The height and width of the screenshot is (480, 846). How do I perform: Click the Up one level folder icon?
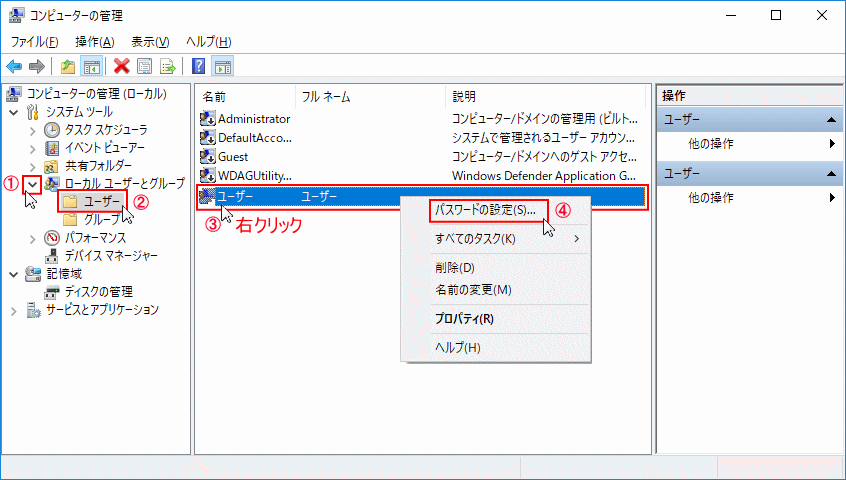[68, 67]
